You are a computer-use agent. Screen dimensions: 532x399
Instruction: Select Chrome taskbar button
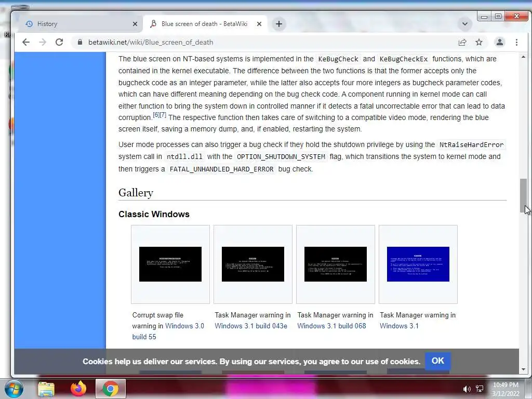coord(110,389)
